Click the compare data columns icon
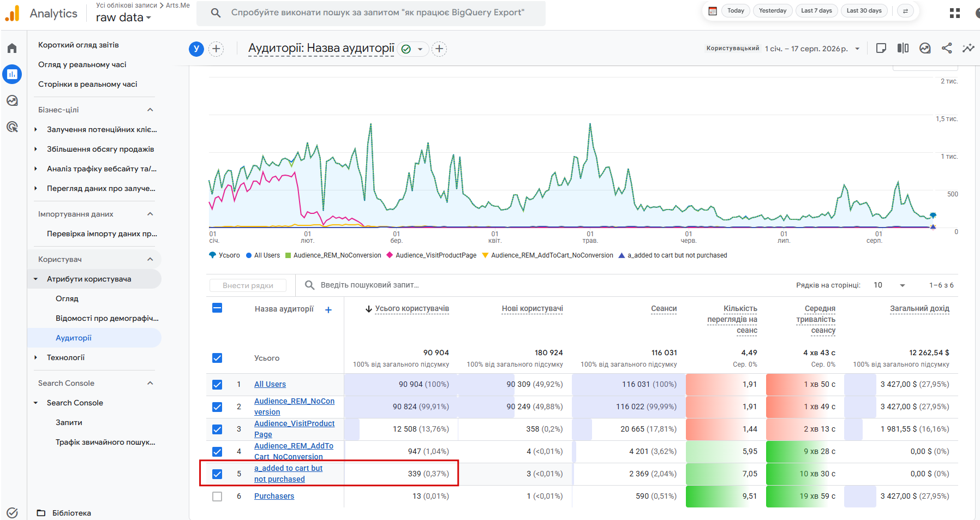 click(x=903, y=48)
